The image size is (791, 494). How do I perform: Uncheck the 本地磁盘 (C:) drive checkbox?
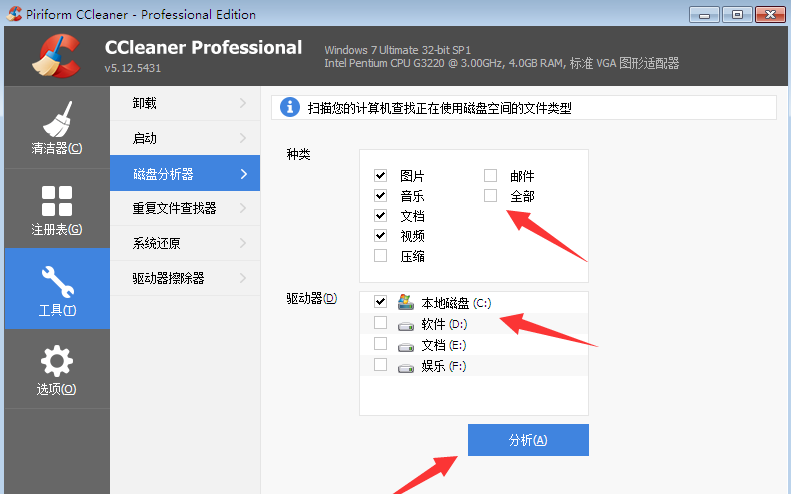tap(380, 302)
